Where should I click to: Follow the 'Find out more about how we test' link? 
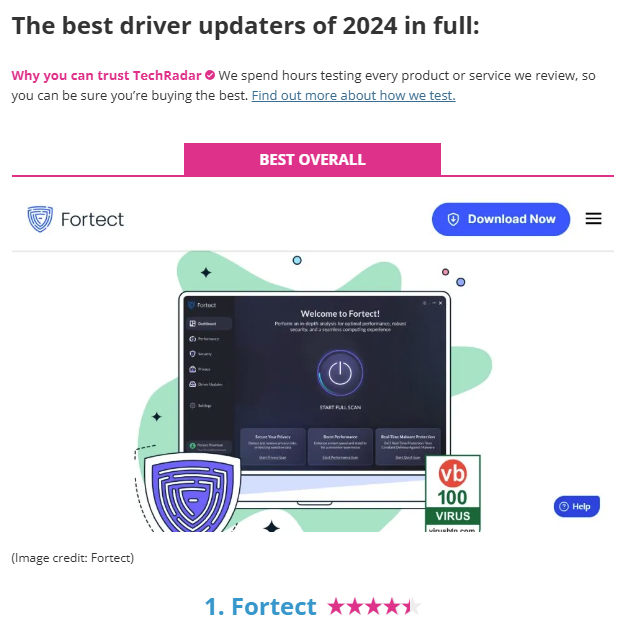[x=353, y=95]
